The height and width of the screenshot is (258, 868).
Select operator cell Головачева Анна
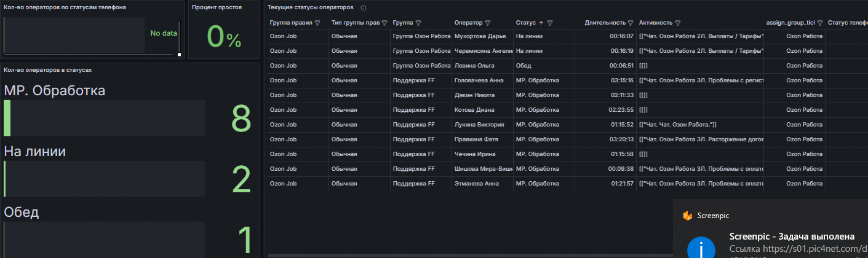[482, 80]
